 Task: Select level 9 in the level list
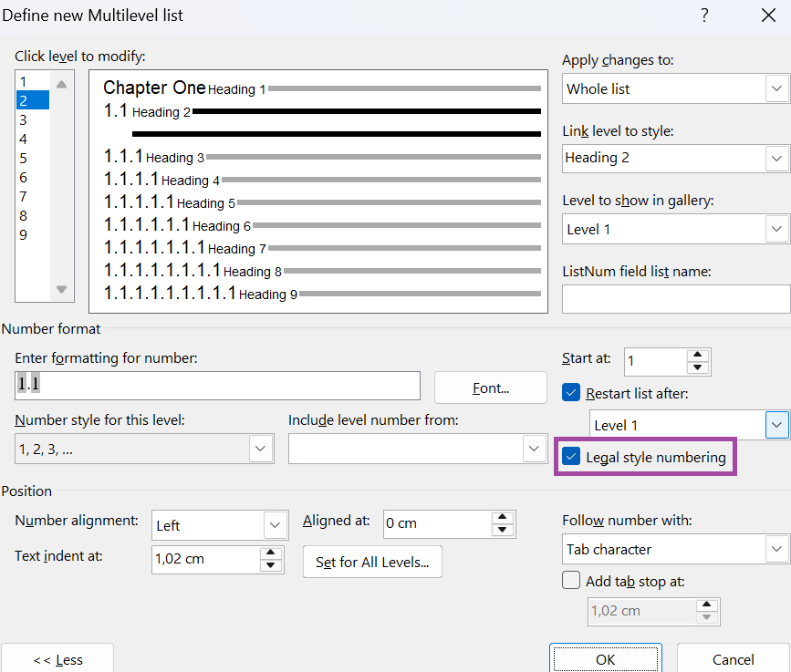coord(33,235)
